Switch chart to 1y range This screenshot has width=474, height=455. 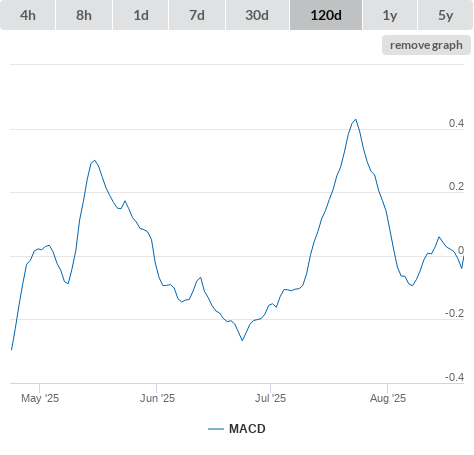coord(390,15)
